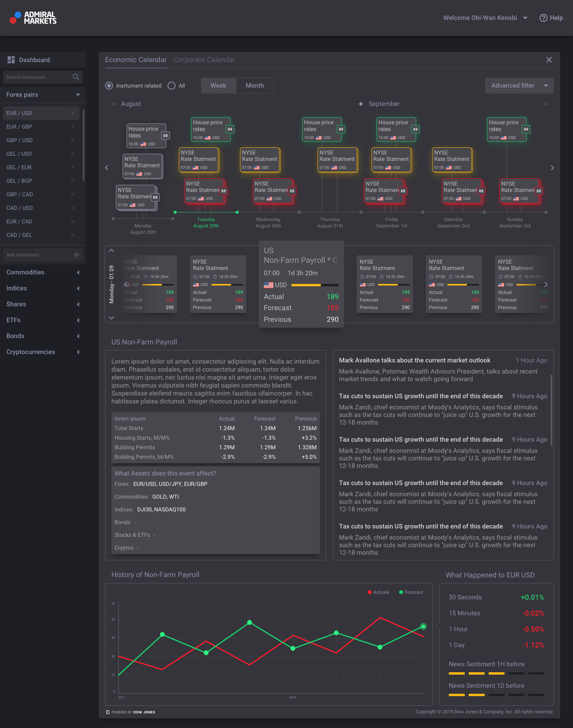Click the sidebar forex list scrollbar
Screen dimensions: 573x728
(x=83, y=145)
